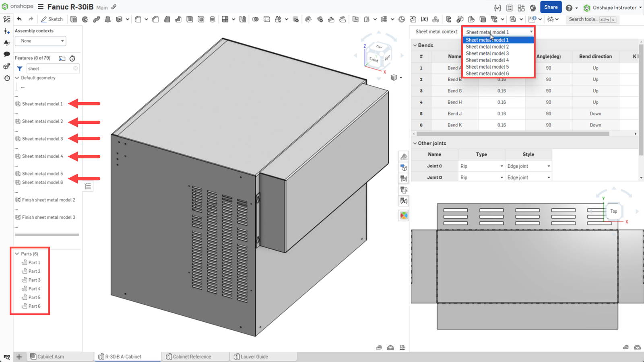Open the Louver Guide tab
This screenshot has width=644, height=362.
click(254, 356)
